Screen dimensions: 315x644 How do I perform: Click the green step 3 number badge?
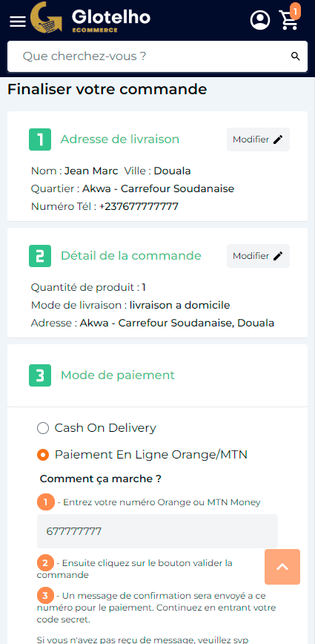40,375
